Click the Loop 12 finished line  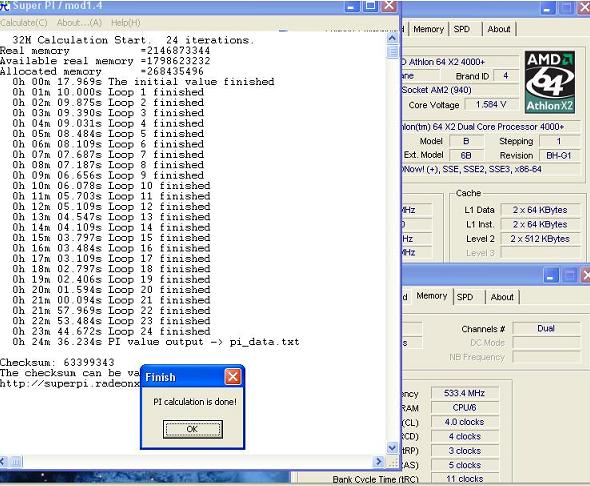pos(111,207)
